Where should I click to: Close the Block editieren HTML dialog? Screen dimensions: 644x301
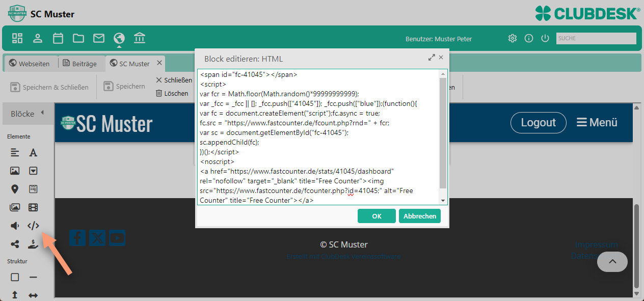(x=441, y=58)
